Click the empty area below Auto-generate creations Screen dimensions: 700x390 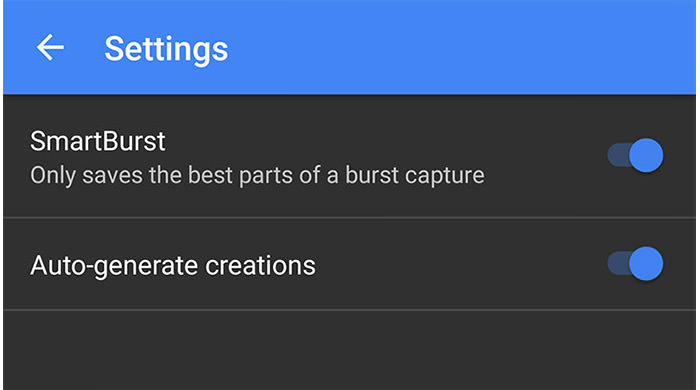349,350
